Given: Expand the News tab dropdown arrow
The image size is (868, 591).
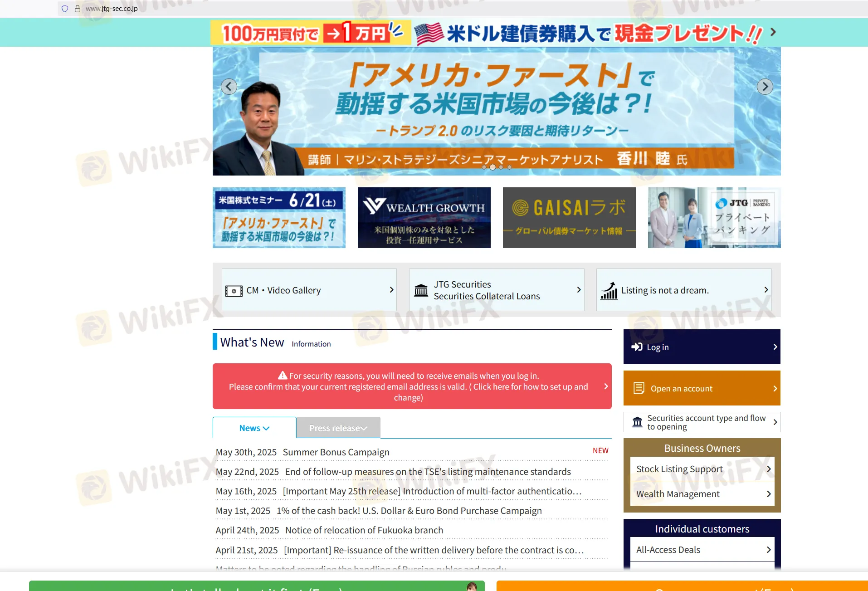Looking at the screenshot, I should [x=266, y=428].
